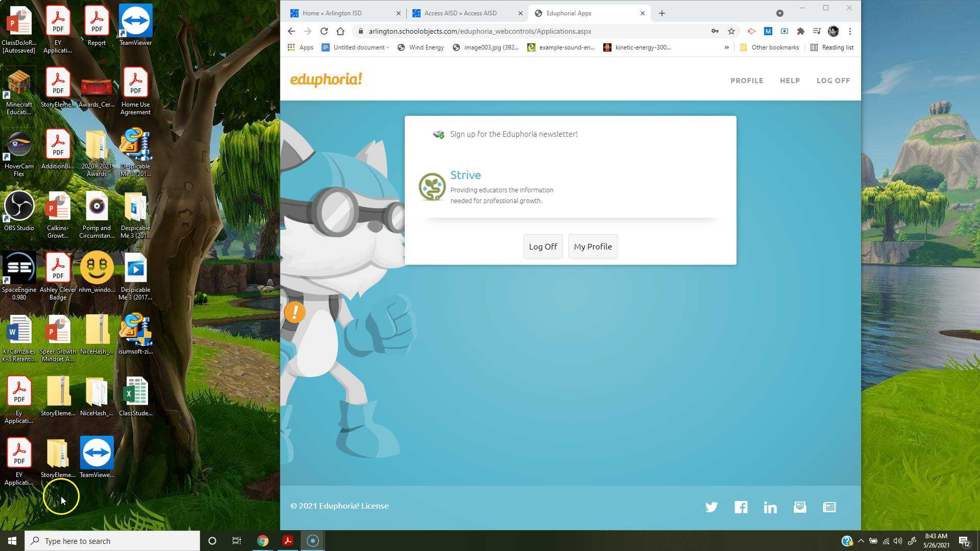Open Twitter from the footer icon
This screenshot has width=980, height=551.
pyautogui.click(x=712, y=507)
